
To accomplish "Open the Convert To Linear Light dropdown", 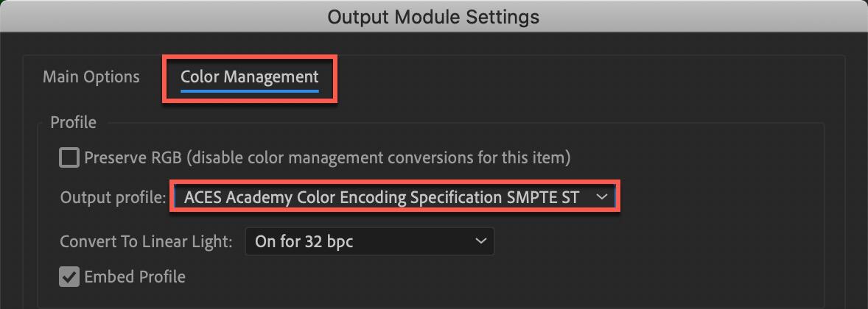I will coord(368,241).
